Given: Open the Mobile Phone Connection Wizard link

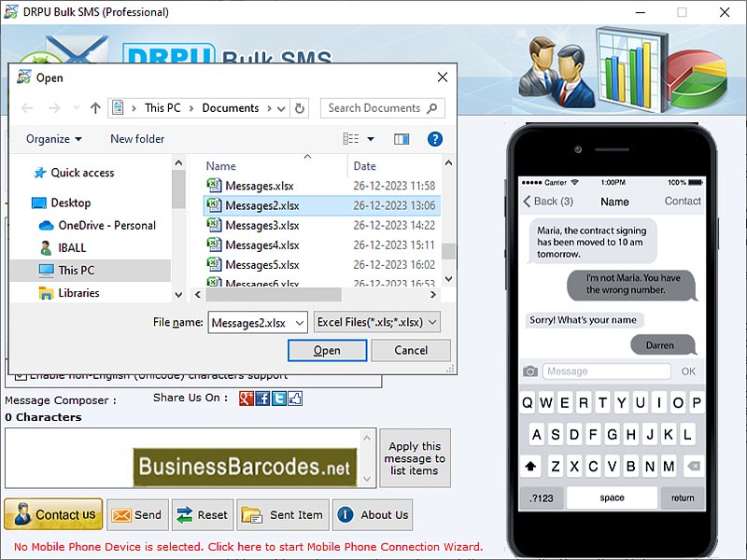Looking at the screenshot, I should [248, 547].
